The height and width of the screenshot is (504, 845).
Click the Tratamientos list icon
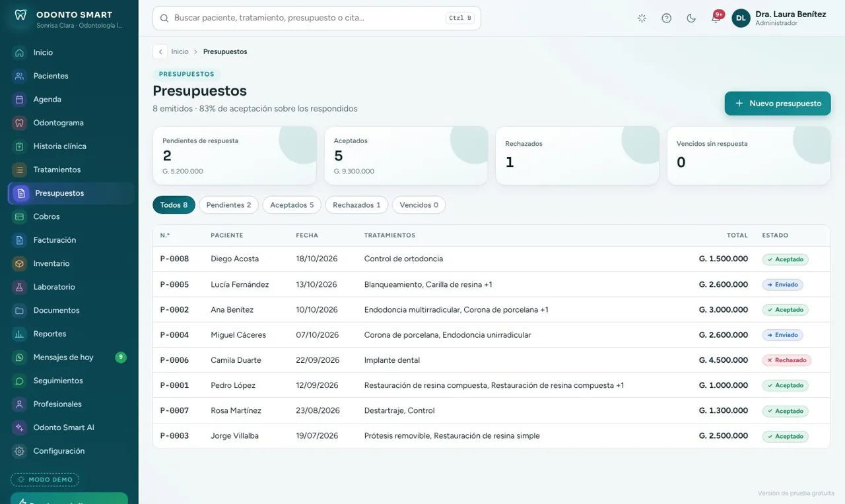[20, 170]
